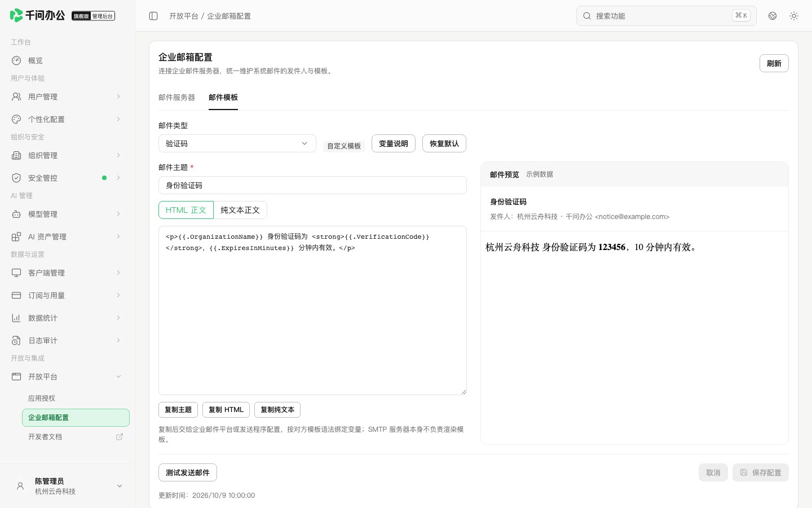Click the 日志审计 file icon
This screenshot has width=812, height=508.
click(16, 340)
